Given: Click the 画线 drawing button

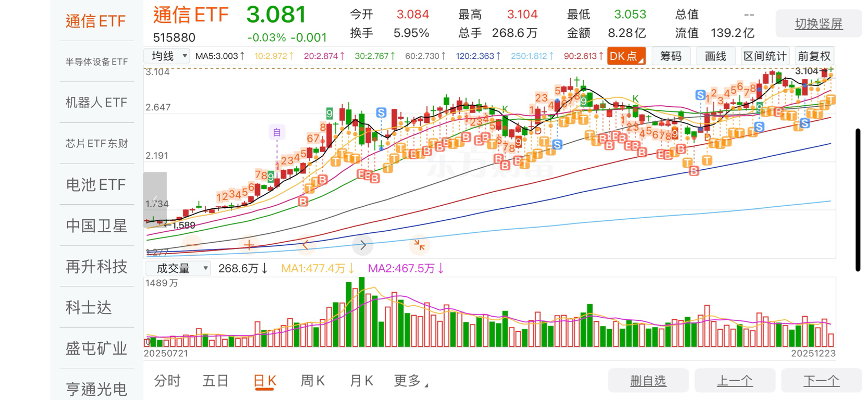Looking at the screenshot, I should [715, 56].
